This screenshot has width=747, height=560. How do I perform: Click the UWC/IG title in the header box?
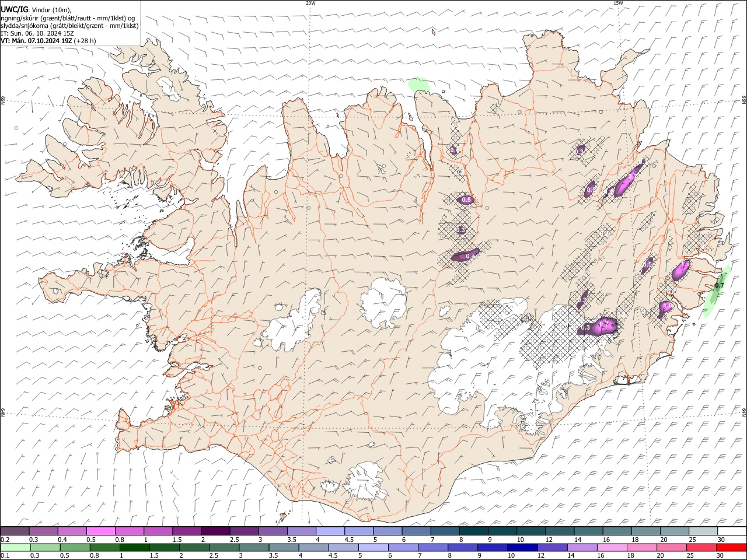[x=14, y=9]
